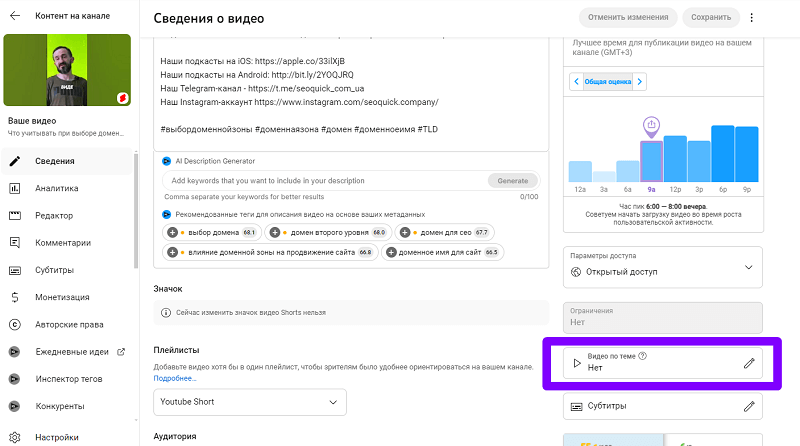Open Конкуренты plugin icon

pyautogui.click(x=15, y=406)
